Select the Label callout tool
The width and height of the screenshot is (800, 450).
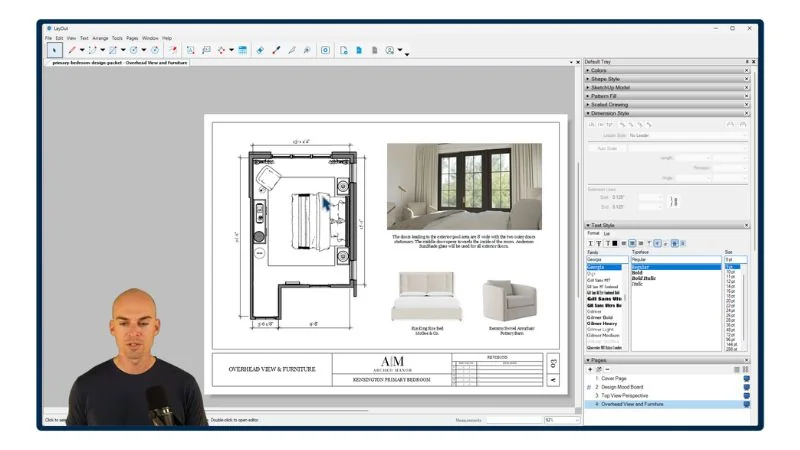[x=206, y=50]
